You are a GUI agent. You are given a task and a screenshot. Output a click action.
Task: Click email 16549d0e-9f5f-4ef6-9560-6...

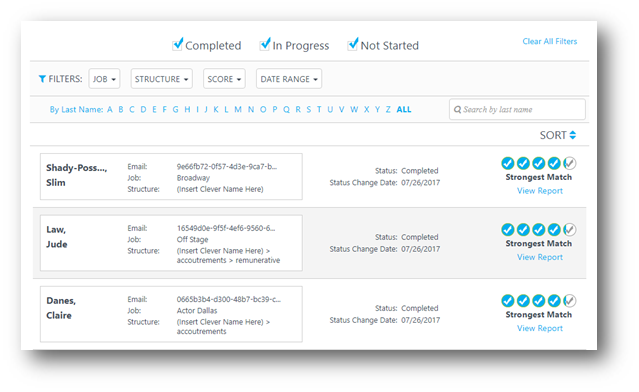click(226, 228)
